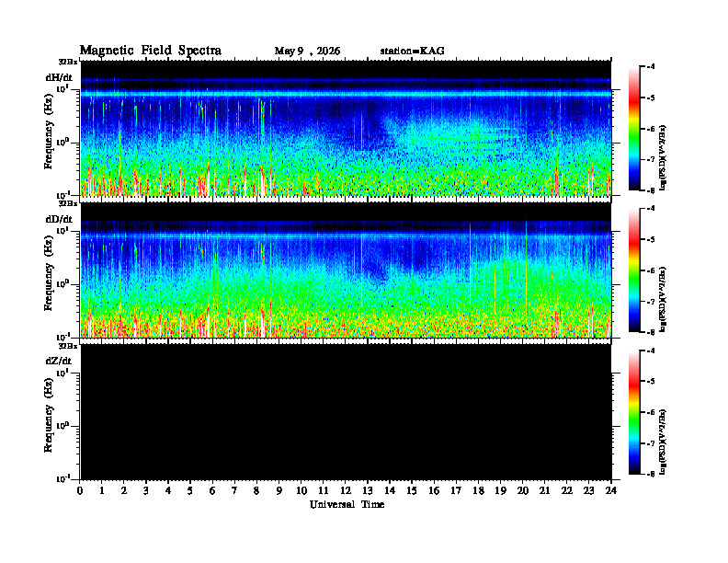
Task: Click the "dZ/dt" panel label
Action: tap(59, 361)
